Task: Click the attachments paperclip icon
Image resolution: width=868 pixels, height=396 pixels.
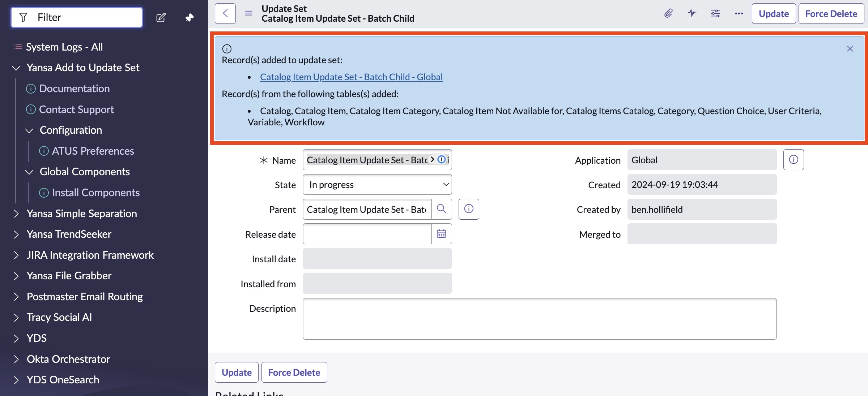Action: pyautogui.click(x=668, y=14)
